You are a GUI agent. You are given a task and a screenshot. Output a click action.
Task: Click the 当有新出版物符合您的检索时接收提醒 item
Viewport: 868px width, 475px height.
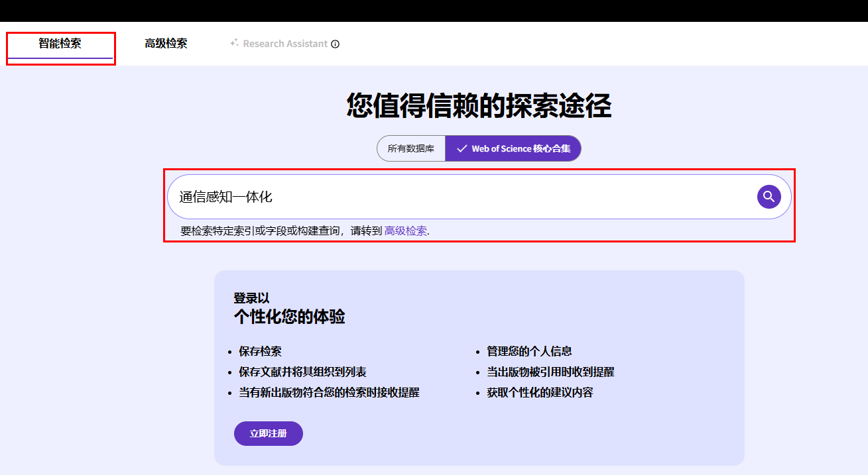click(x=329, y=392)
